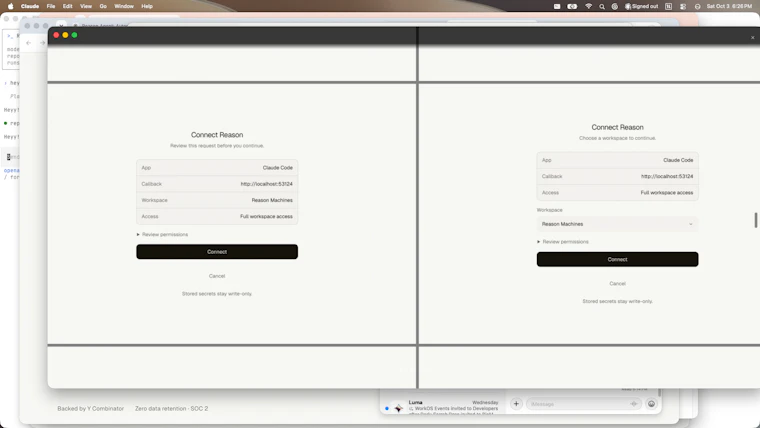The width and height of the screenshot is (760, 428).
Task: Click Cancel in the Review this request panel
Action: pos(217,276)
